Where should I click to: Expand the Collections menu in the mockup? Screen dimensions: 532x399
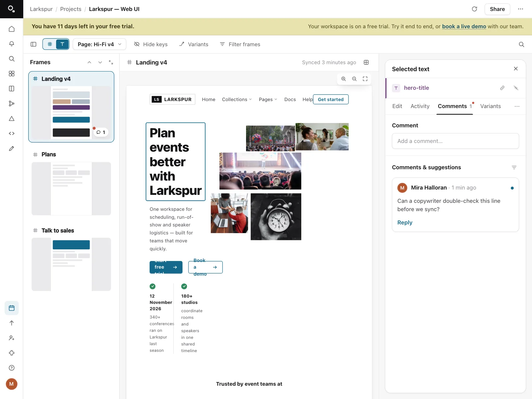pos(237,99)
